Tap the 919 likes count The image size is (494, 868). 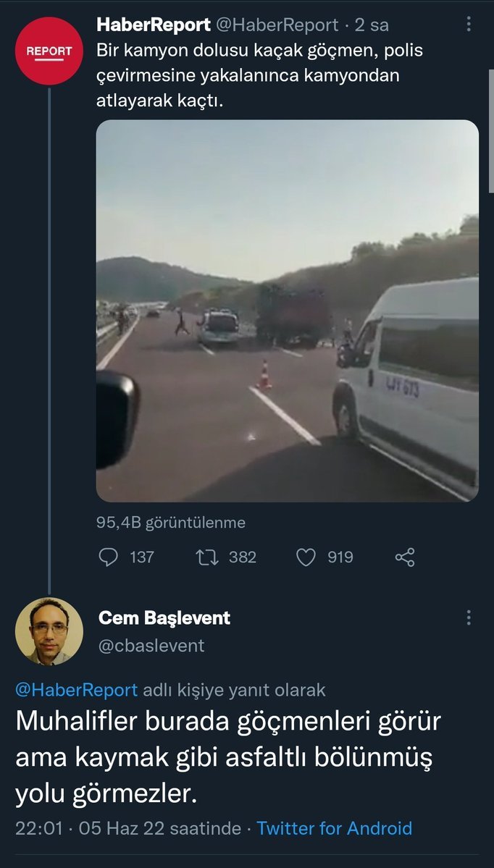click(x=340, y=557)
